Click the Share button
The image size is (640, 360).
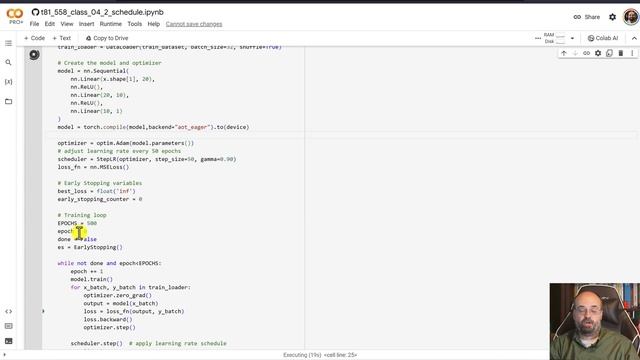pos(587,17)
